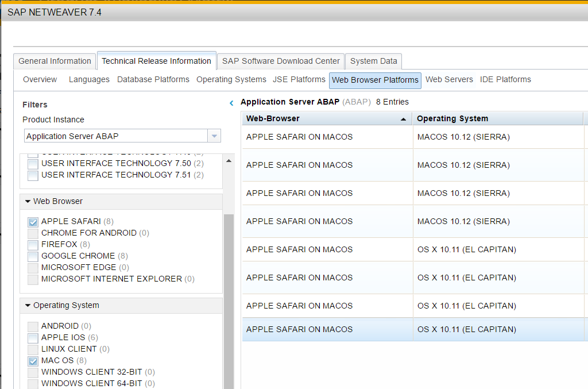The width and height of the screenshot is (588, 389).
Task: Check the CHROME FOR ANDROID checkbox
Action: 33,233
